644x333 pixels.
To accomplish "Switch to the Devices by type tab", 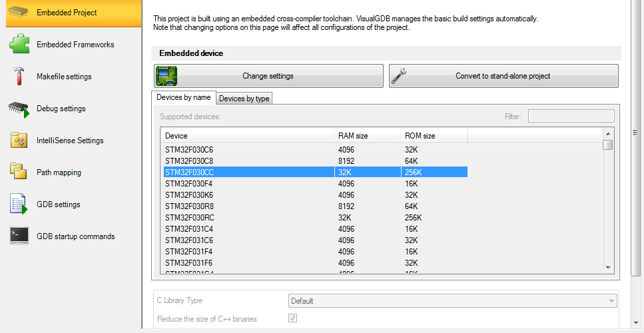I will [244, 99].
